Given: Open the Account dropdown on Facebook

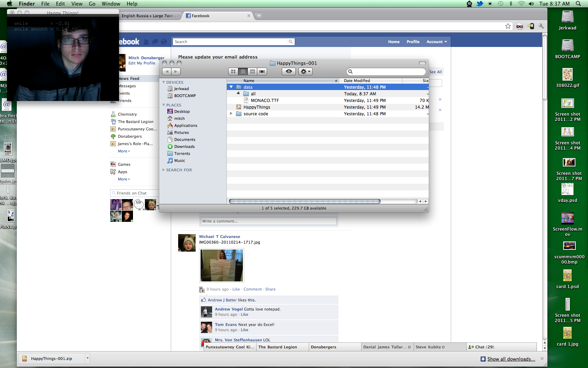Looking at the screenshot, I should pyautogui.click(x=436, y=42).
